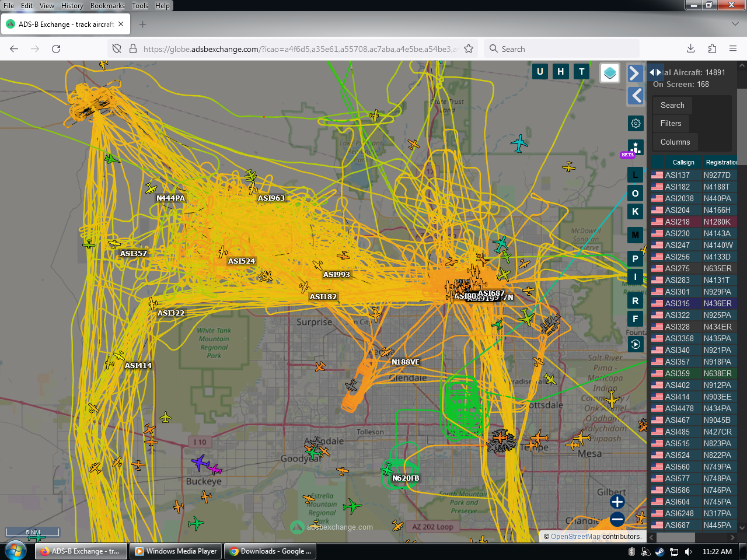Toggle the F map option
747x560 pixels.
(x=636, y=319)
